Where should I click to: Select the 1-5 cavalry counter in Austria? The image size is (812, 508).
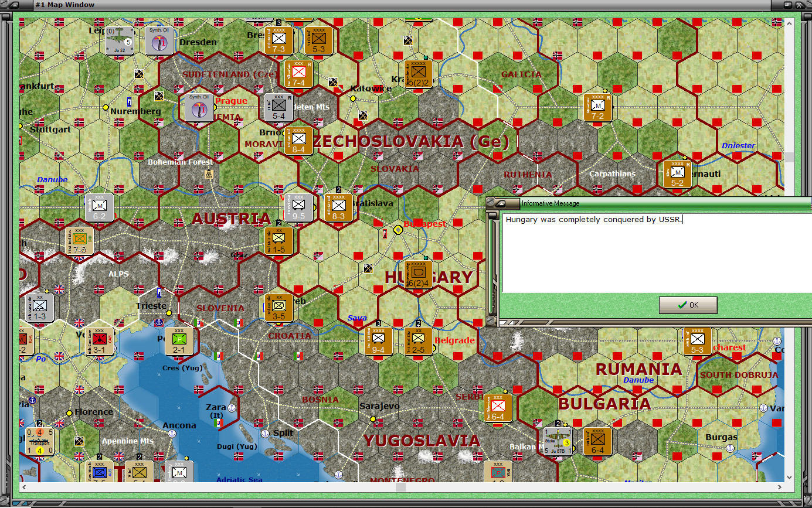coord(279,241)
